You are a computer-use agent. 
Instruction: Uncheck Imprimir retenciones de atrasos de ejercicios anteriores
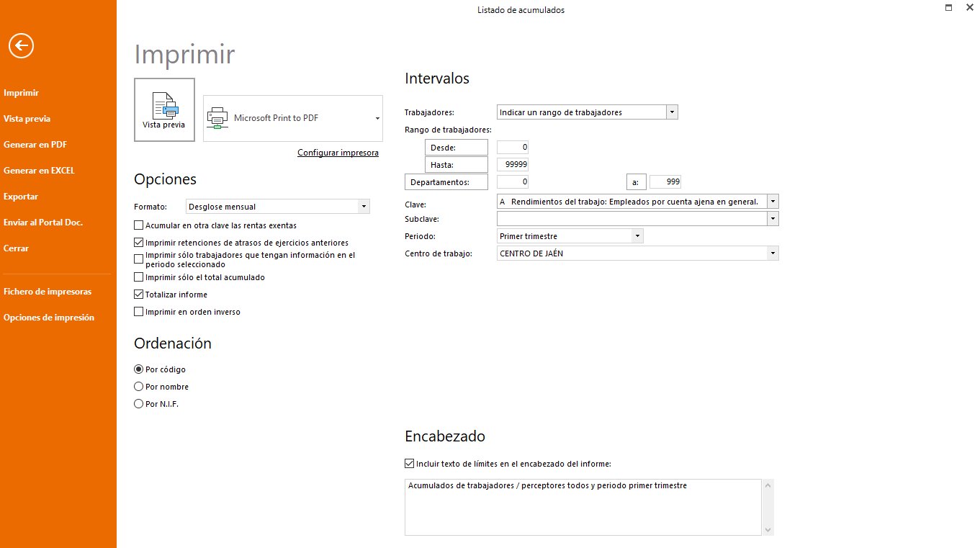click(x=139, y=243)
